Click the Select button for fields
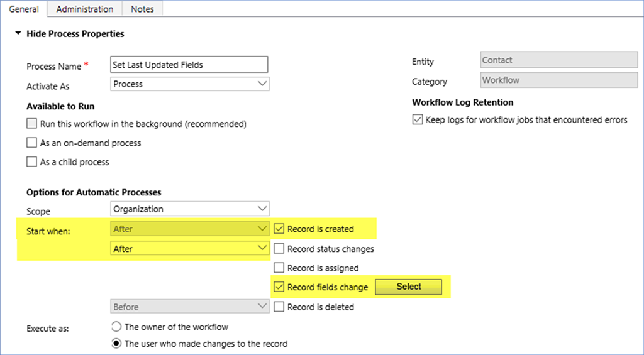 click(408, 287)
